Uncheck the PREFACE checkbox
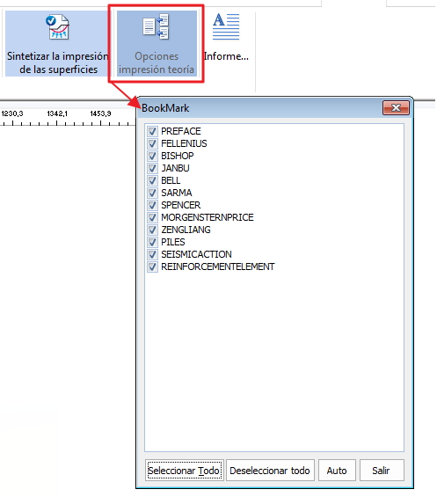The height and width of the screenshot is (504, 437). click(152, 131)
